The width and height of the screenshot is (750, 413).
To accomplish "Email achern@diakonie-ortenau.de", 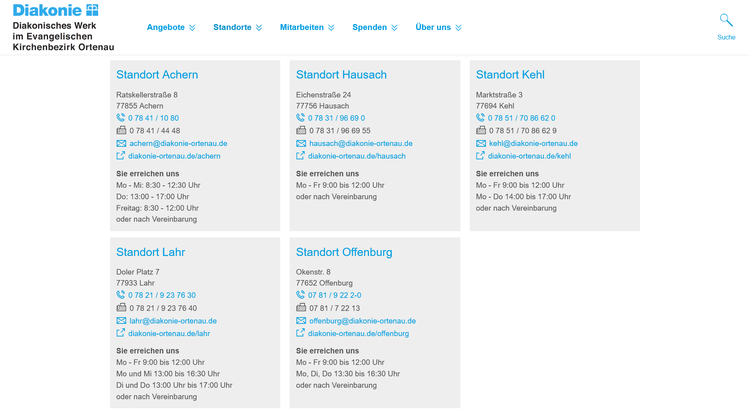I will tap(178, 144).
